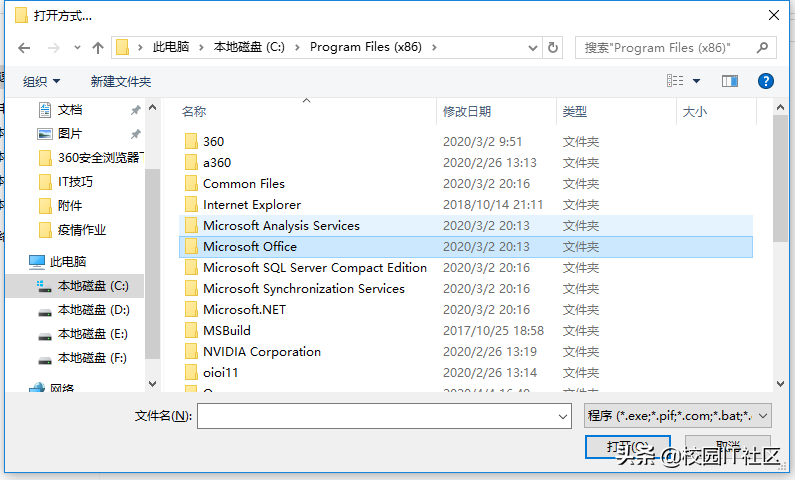Open recent locations chevron beside forward arrow

click(77, 48)
